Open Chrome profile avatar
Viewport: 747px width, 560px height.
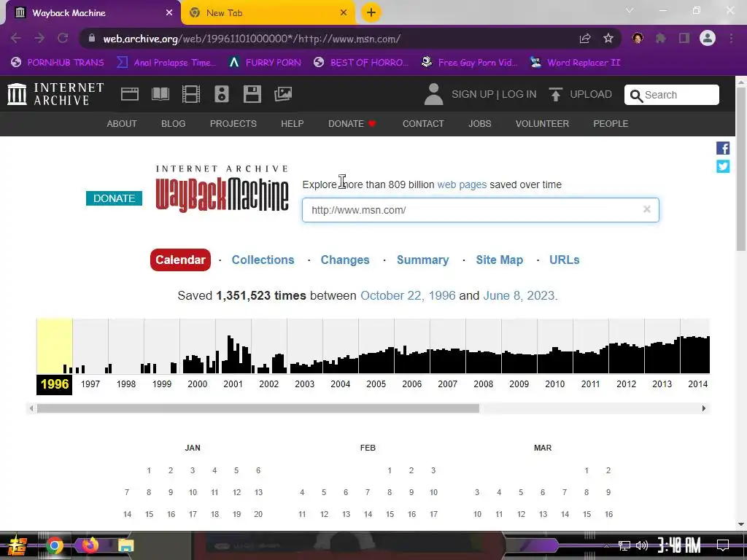coord(708,38)
